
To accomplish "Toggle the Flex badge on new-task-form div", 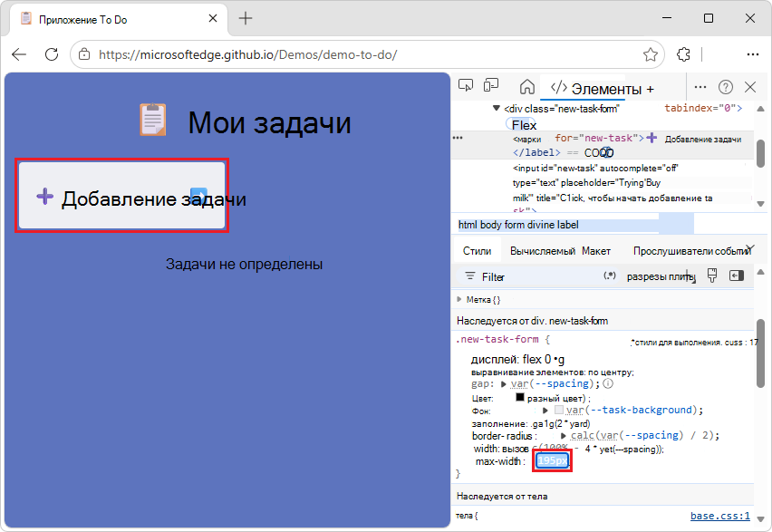I will pyautogui.click(x=523, y=125).
